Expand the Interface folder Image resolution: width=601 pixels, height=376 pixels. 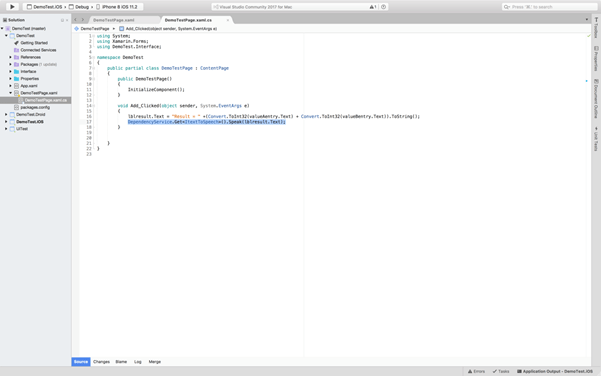(x=11, y=72)
